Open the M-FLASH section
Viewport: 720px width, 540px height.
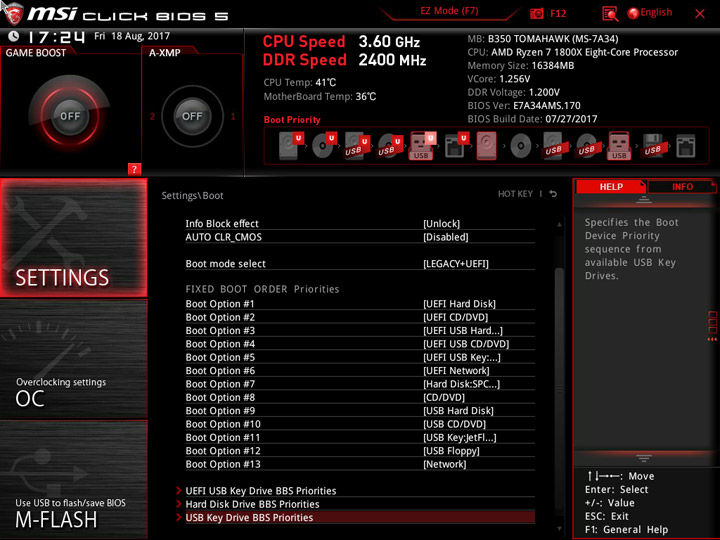point(73,479)
